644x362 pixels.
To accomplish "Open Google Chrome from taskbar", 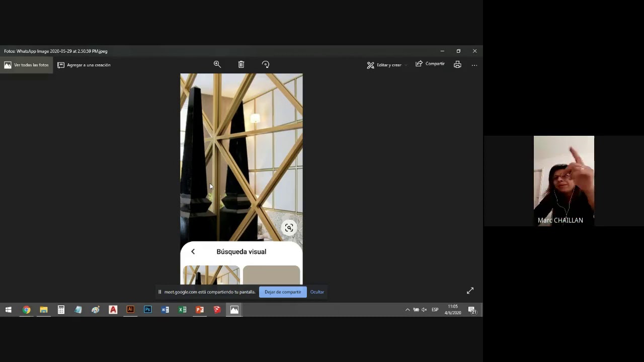I will (x=26, y=310).
